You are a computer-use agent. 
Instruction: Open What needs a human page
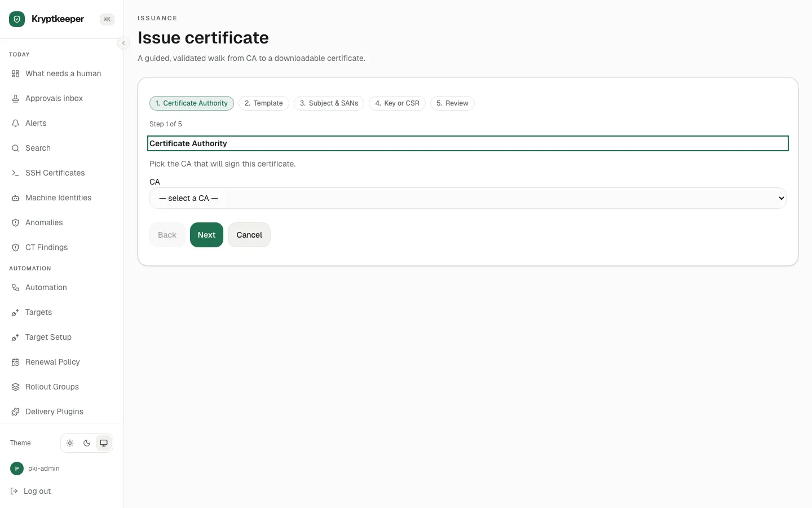coord(62,74)
